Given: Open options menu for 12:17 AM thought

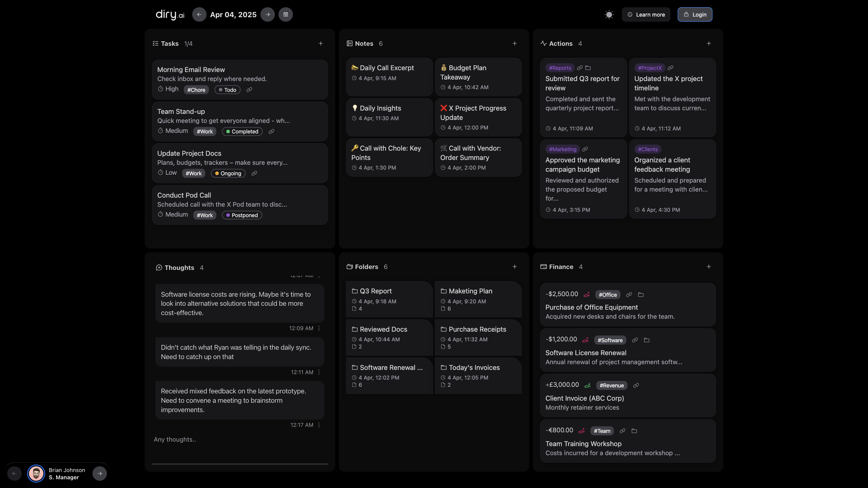Looking at the screenshot, I should tap(319, 425).
